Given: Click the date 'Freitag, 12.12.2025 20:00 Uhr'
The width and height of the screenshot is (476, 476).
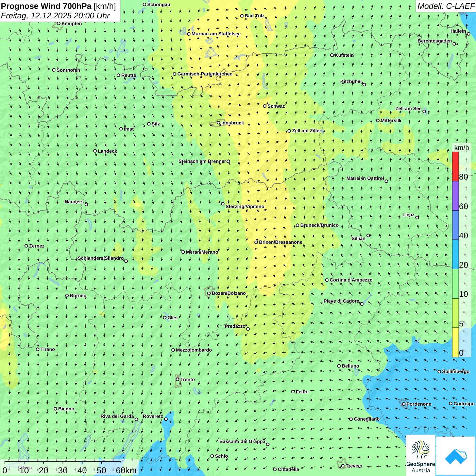Looking at the screenshot, I should pyautogui.click(x=55, y=16).
